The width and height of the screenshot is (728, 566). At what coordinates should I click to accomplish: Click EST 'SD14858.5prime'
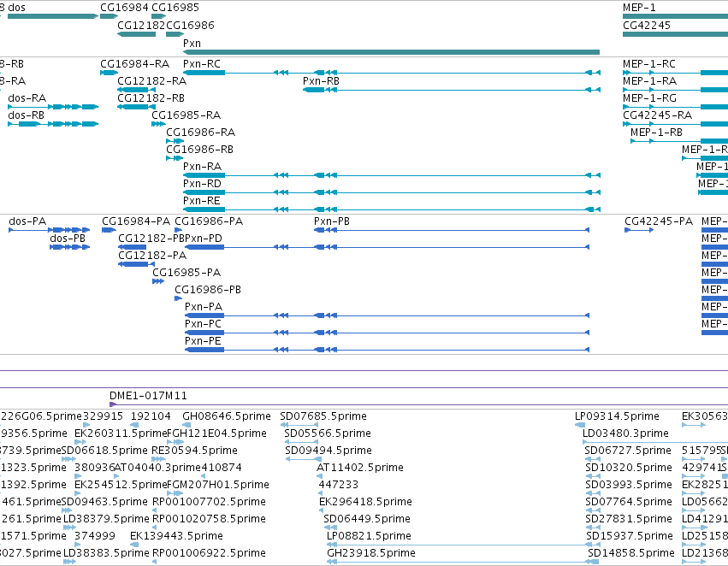631,553
